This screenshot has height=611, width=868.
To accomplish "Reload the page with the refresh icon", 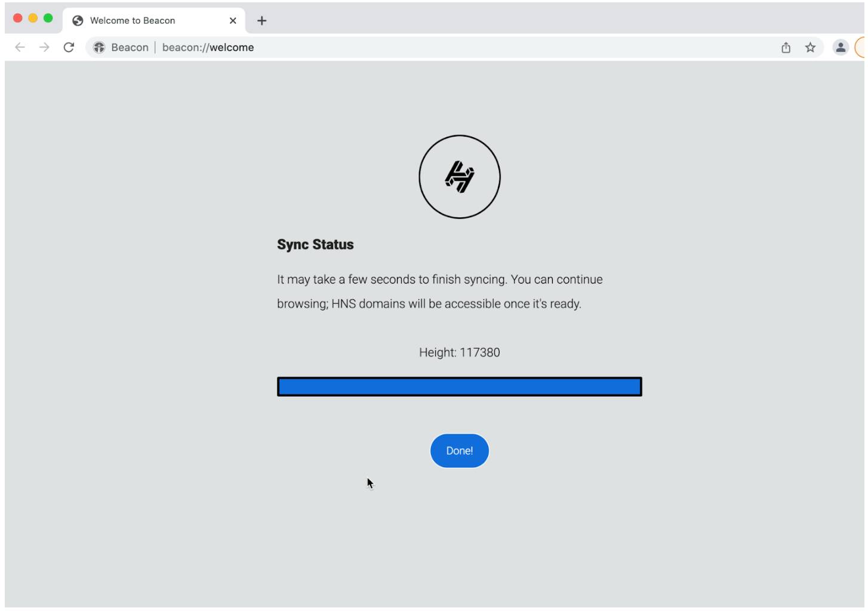I will (x=69, y=47).
